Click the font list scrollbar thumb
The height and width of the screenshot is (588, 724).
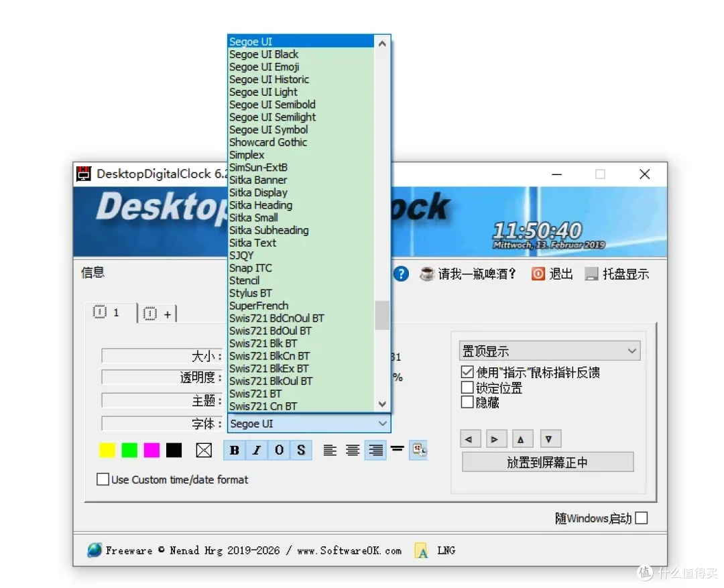point(382,315)
